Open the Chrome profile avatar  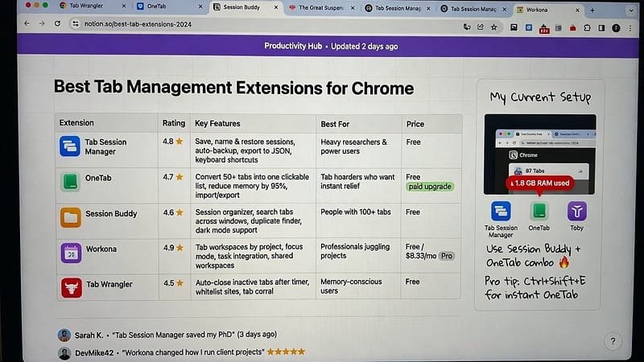(616, 28)
